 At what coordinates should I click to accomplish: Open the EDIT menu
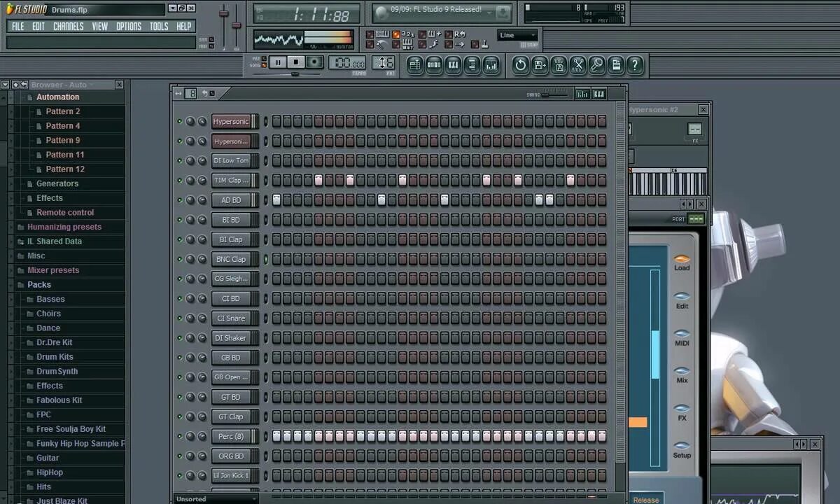[x=38, y=27]
